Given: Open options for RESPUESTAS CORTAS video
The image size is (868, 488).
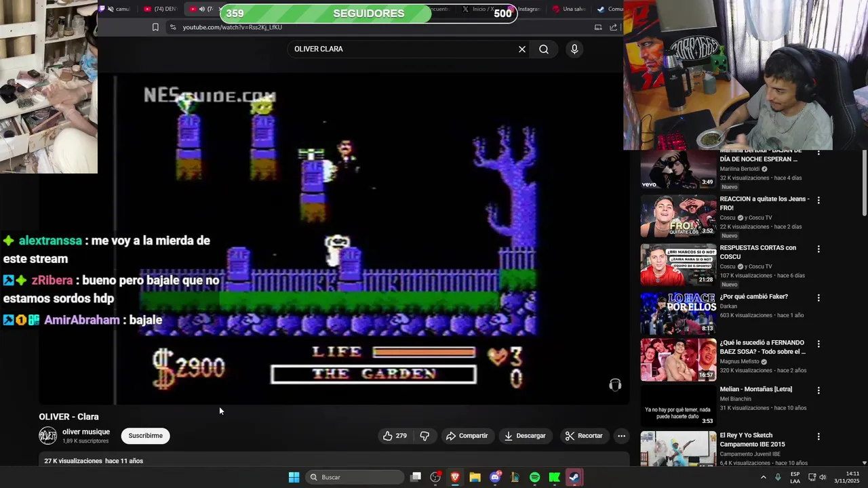Looking at the screenshot, I should click(x=818, y=249).
